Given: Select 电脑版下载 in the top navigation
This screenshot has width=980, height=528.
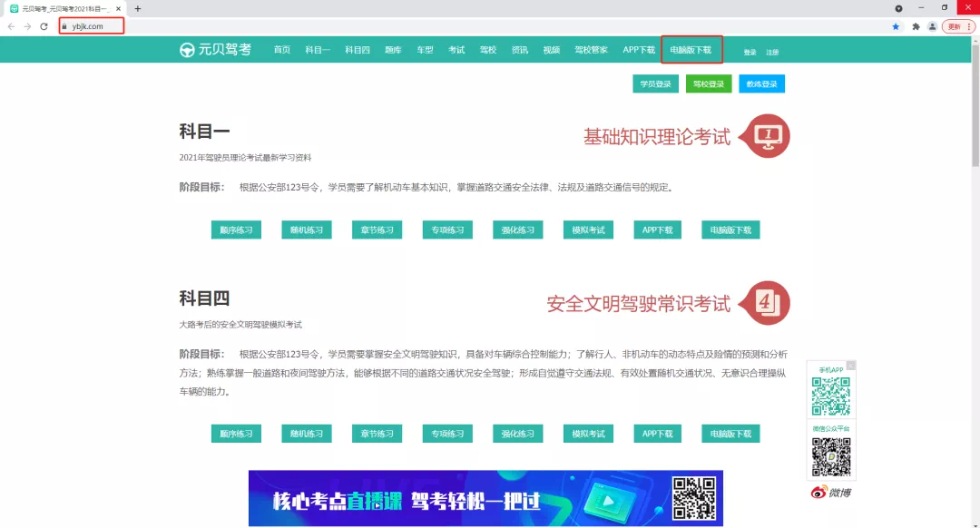Looking at the screenshot, I should click(691, 50).
